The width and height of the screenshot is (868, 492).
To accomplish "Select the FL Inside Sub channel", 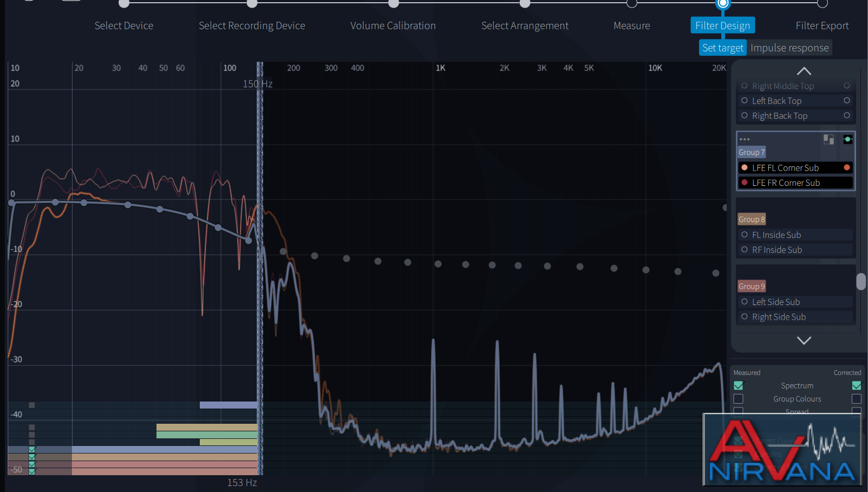I will click(795, 235).
